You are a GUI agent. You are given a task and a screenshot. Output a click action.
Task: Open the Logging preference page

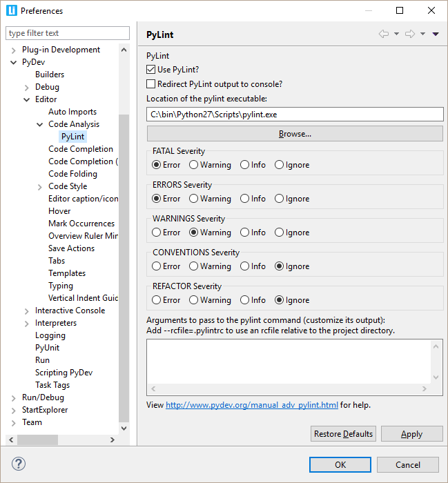tap(50, 335)
